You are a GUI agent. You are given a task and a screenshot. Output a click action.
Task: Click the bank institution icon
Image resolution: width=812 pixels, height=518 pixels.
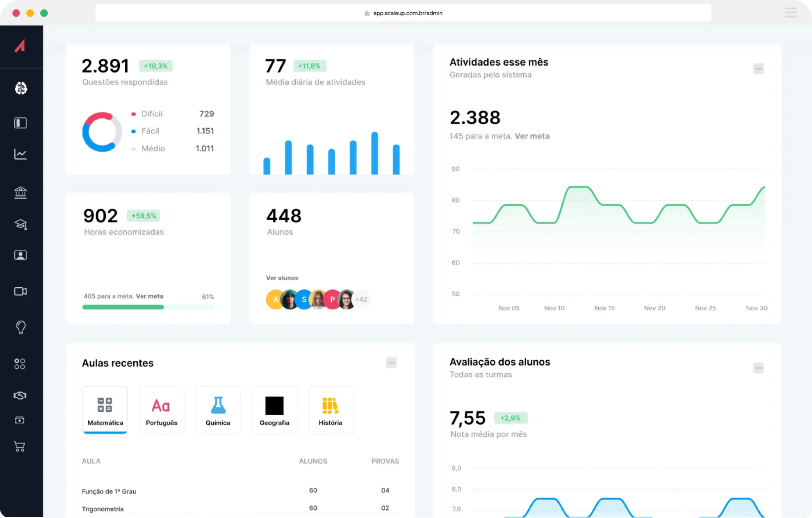[x=21, y=192]
